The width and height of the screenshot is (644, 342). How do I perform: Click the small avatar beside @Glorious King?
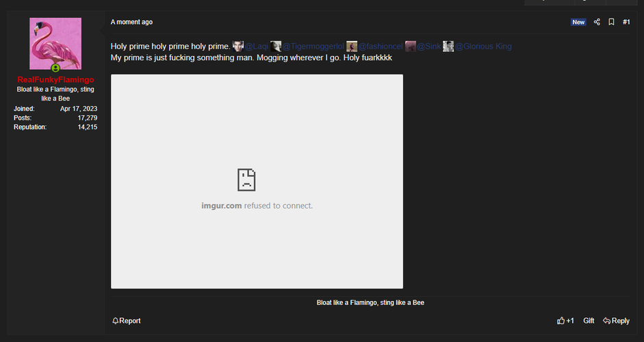[x=448, y=47]
